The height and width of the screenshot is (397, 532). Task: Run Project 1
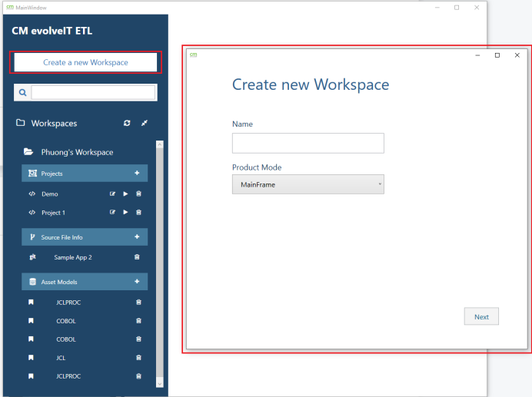point(125,212)
